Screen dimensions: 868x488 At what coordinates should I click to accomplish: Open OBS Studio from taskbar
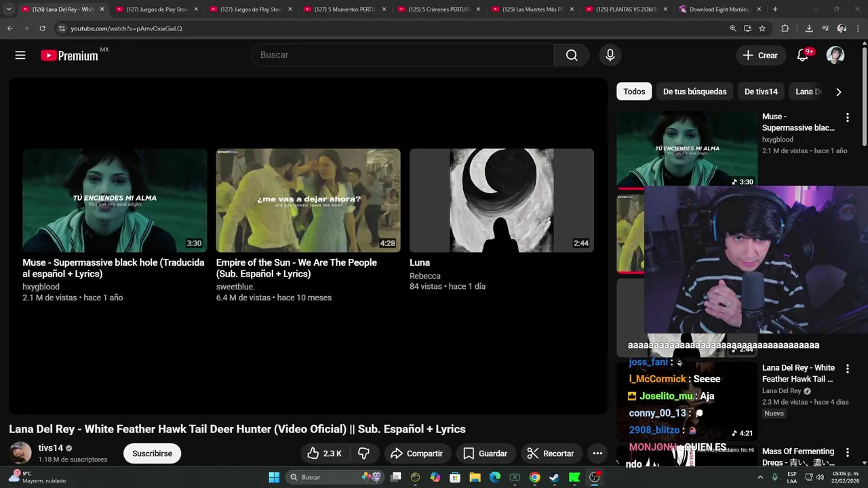click(x=595, y=477)
